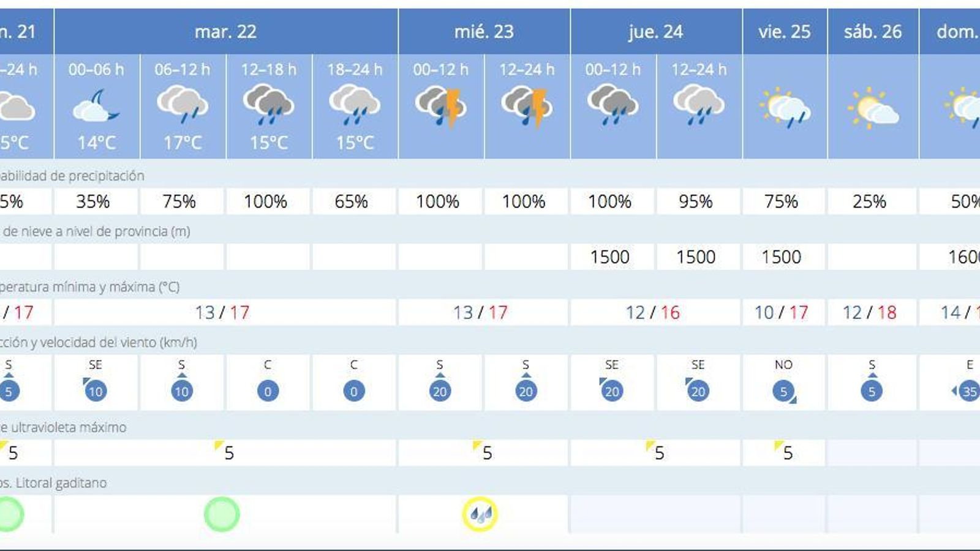
Task: Click the yellow rain warning icon under mié. 23
Action: (480, 514)
